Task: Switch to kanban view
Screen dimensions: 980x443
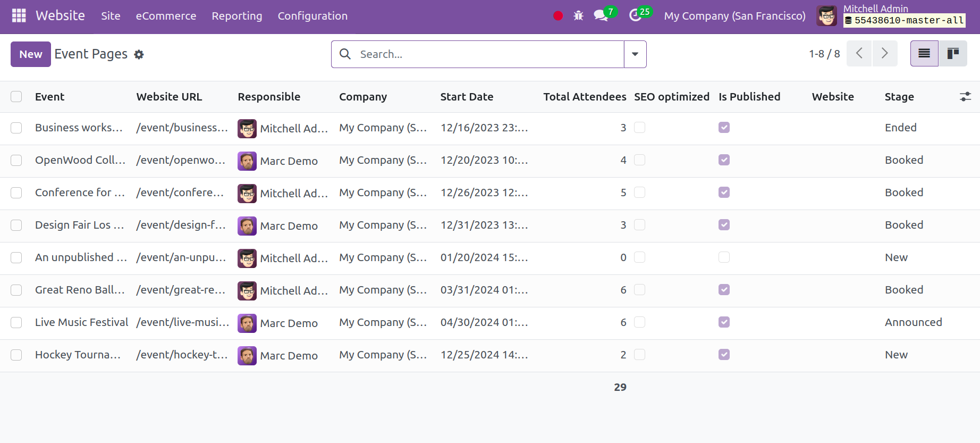Action: click(952, 53)
